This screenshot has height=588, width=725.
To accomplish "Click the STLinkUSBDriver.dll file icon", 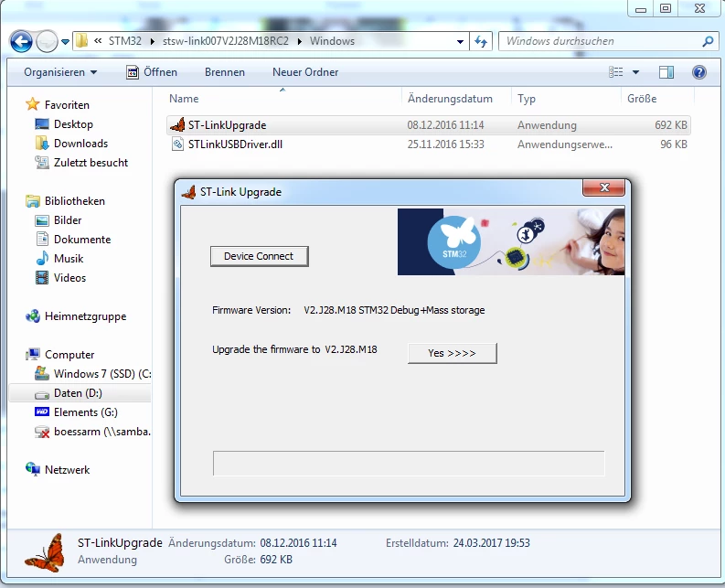I will [177, 144].
